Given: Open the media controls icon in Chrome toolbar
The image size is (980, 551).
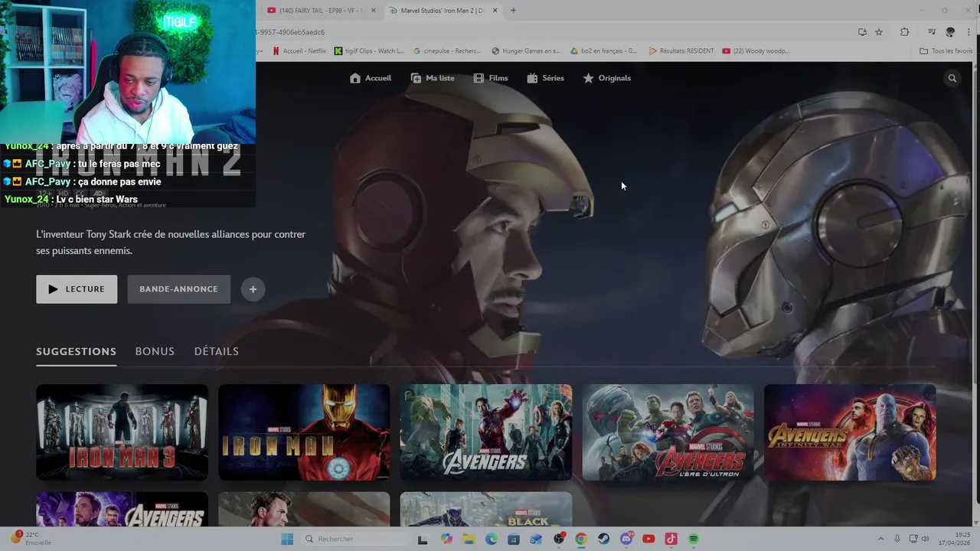Looking at the screenshot, I should (x=932, y=32).
